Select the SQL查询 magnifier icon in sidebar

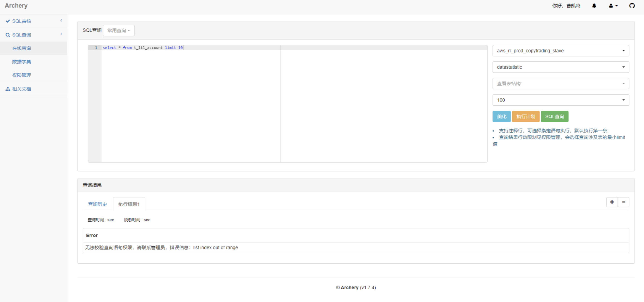pos(8,34)
